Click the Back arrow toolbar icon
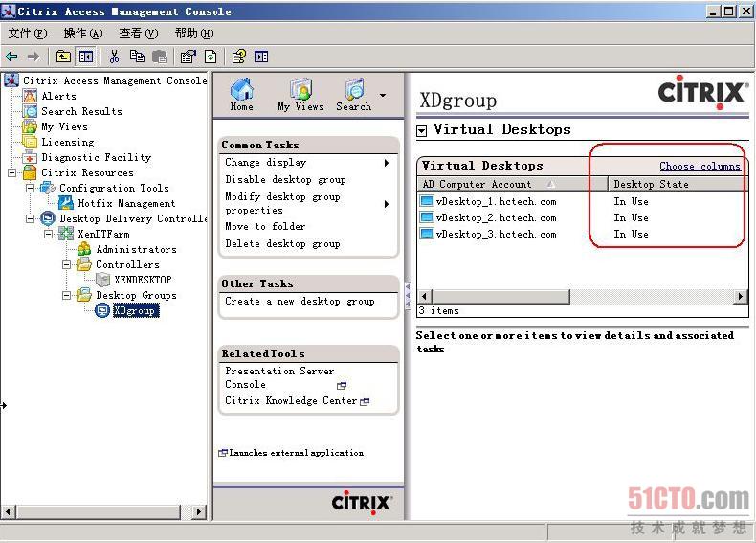This screenshot has width=756, height=543. [x=11, y=57]
